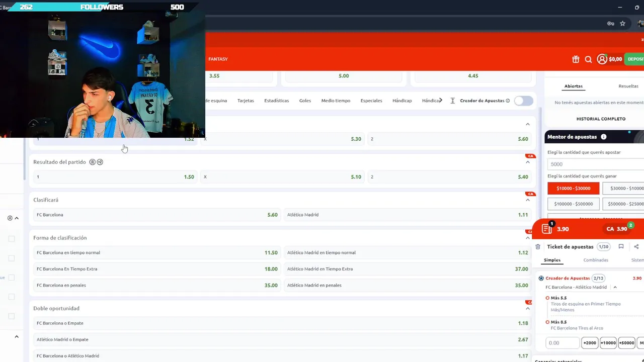
Task: Click the soccer ball icon near Creador de Apuestas
Action: coord(541,278)
